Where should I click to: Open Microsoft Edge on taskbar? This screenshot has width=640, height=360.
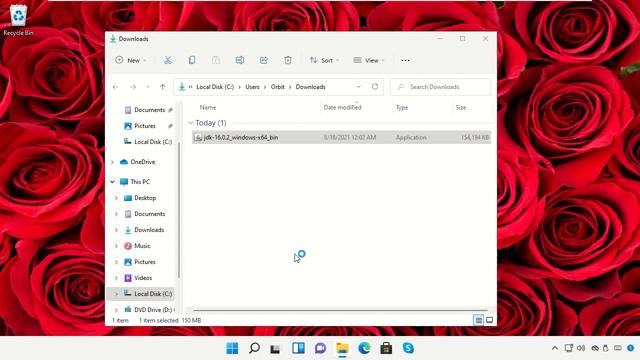pyautogui.click(x=364, y=348)
